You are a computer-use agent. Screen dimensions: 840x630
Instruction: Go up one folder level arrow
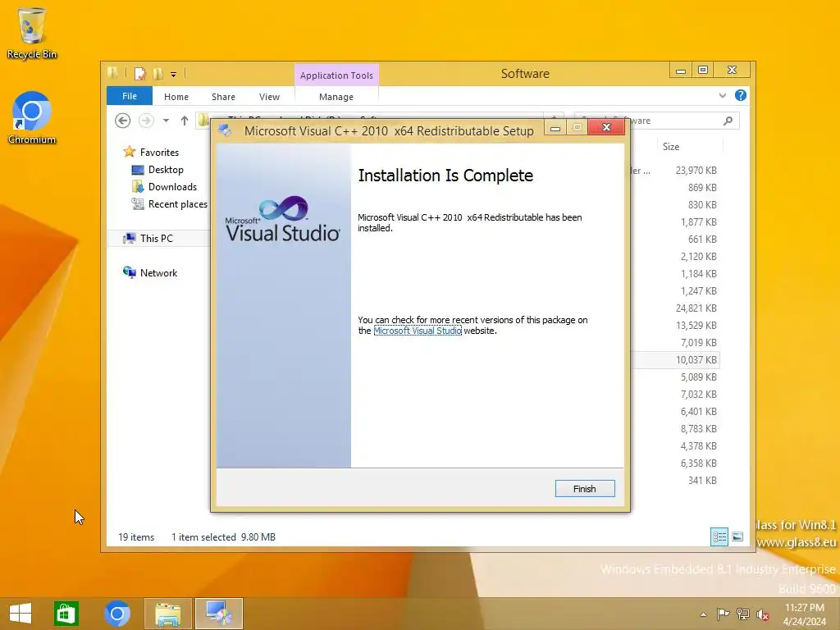185,121
